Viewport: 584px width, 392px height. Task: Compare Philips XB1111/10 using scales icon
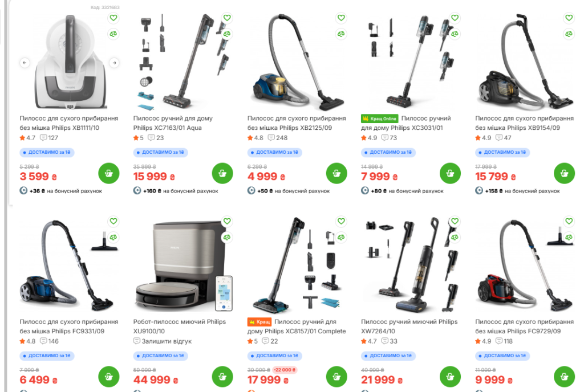tap(113, 34)
